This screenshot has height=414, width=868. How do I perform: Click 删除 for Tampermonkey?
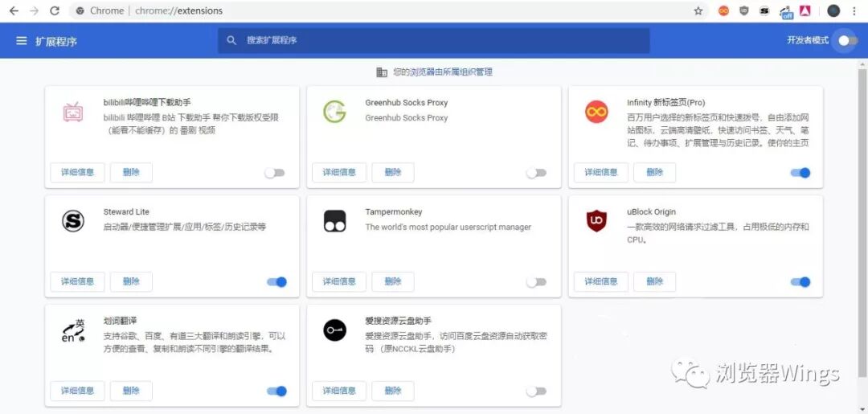click(x=393, y=281)
